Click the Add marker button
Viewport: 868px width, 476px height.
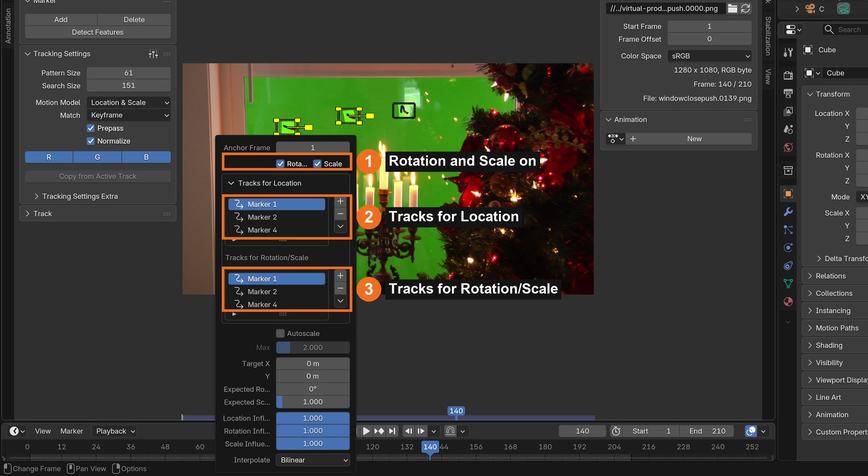tap(61, 20)
